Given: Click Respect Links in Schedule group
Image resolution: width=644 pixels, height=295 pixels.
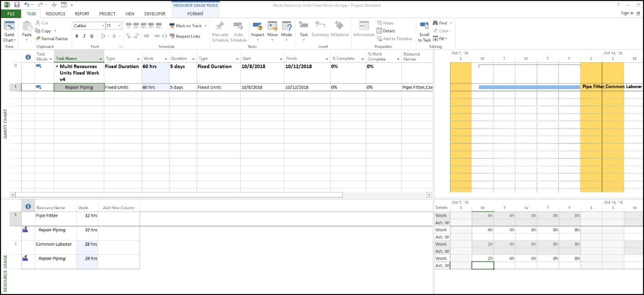Looking at the screenshot, I should coord(185,36).
